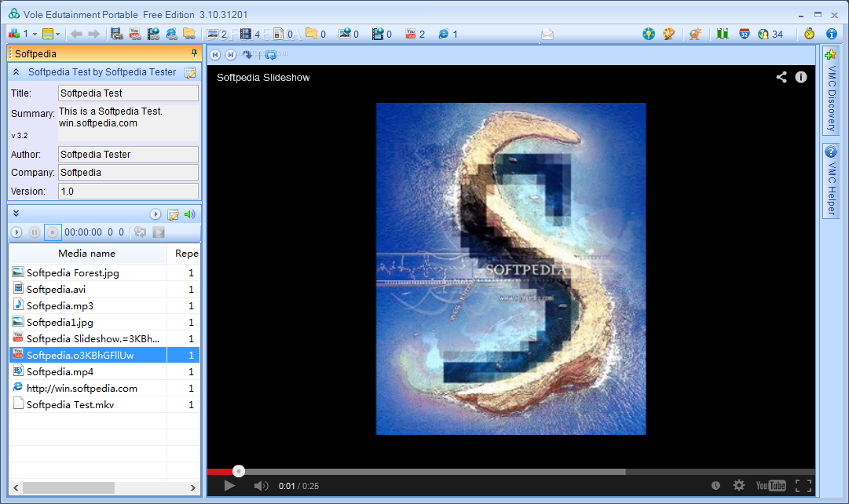The image size is (849, 504).
Task: Click the Company input field
Action: (x=128, y=172)
